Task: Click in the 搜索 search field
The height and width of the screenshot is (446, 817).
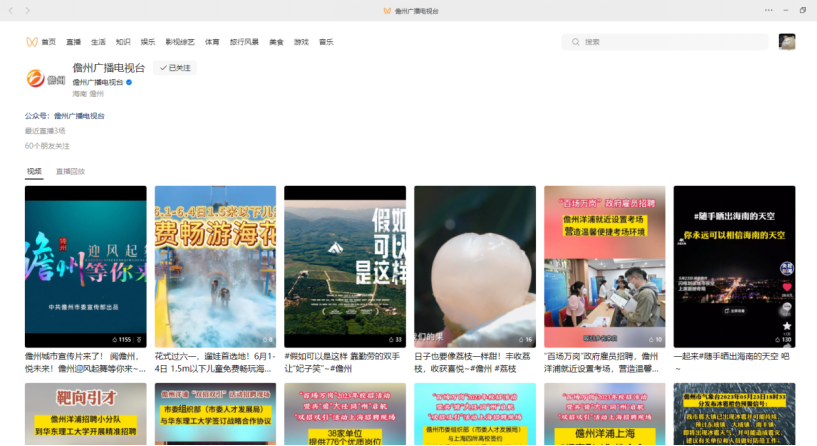Action: tap(665, 42)
